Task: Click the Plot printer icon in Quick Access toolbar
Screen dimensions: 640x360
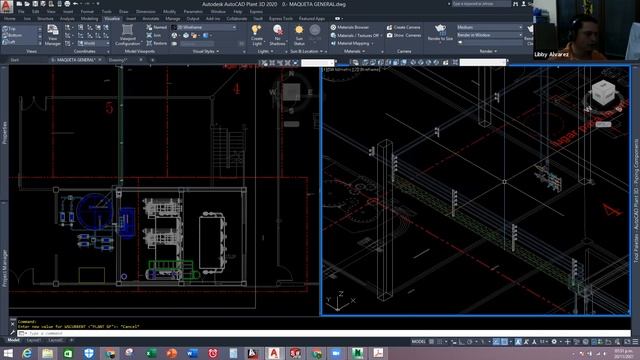Action: coord(67,4)
